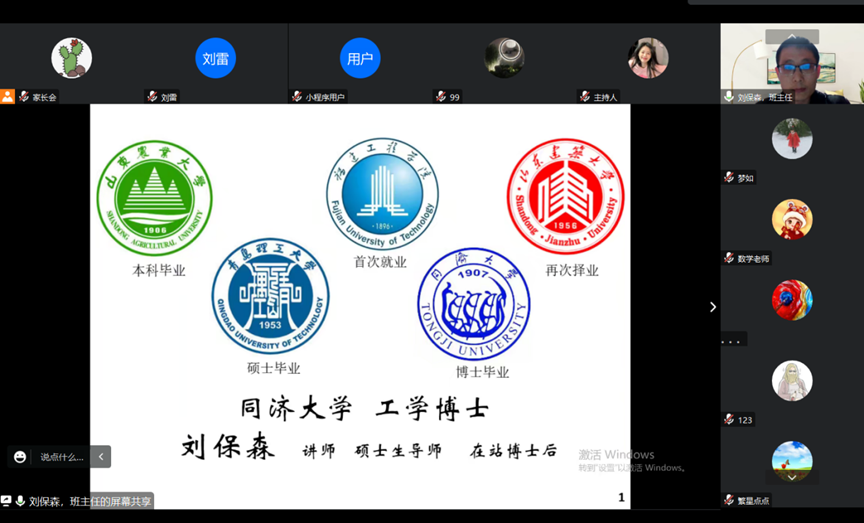Click muted mic icon next to 繁星点点
The image size is (864, 523).
click(729, 500)
